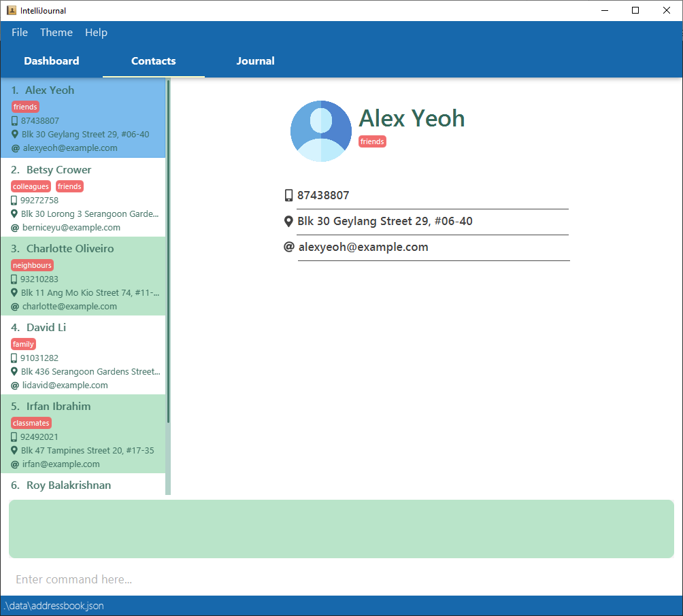Click 87438807 in the detail pane
This screenshot has height=616, width=683.
pyautogui.click(x=323, y=195)
